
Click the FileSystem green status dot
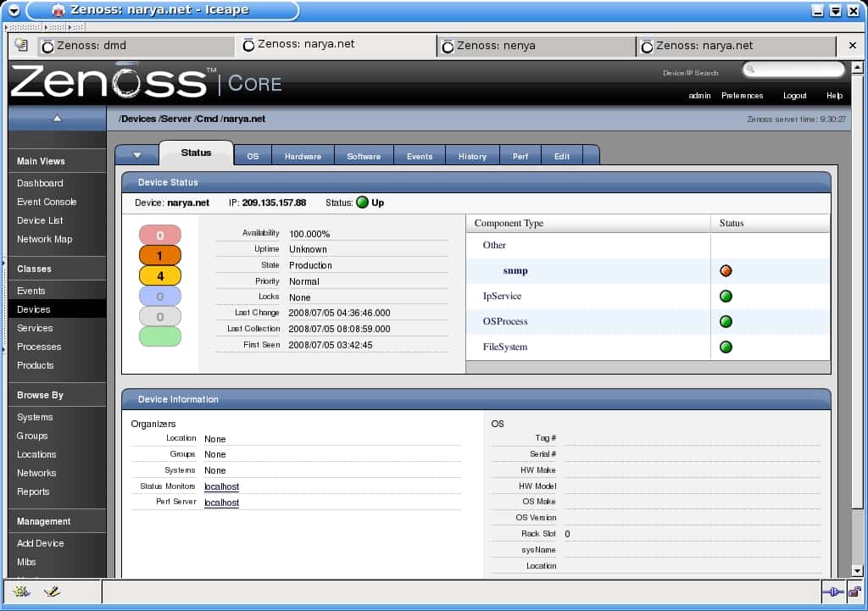(x=726, y=347)
